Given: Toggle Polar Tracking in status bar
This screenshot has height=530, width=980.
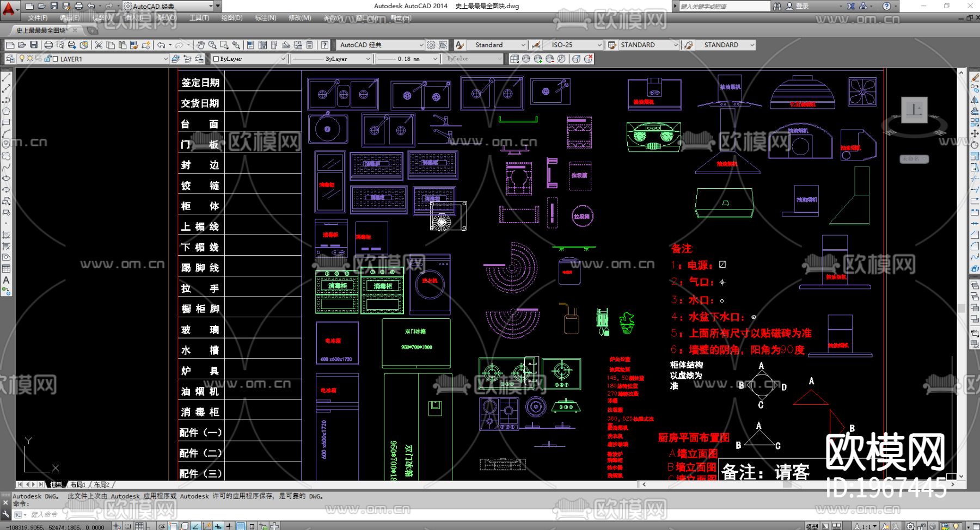Looking at the screenshot, I should 162,526.
